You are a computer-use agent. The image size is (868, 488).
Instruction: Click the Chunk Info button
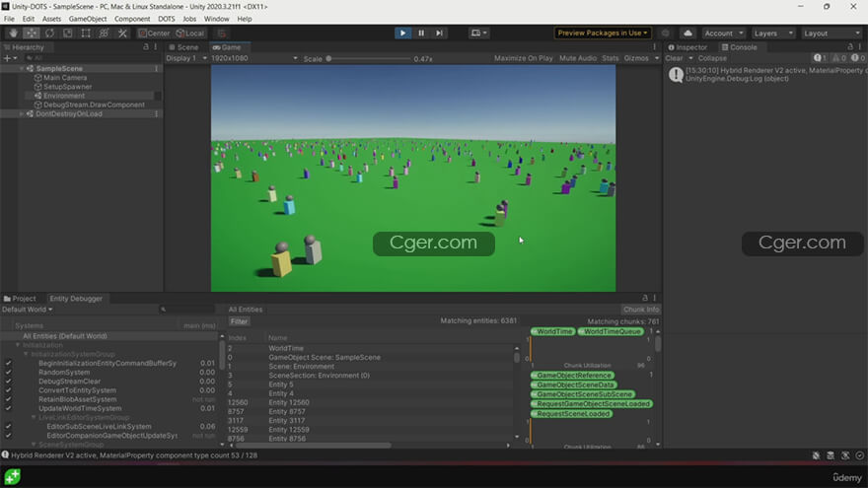point(640,310)
